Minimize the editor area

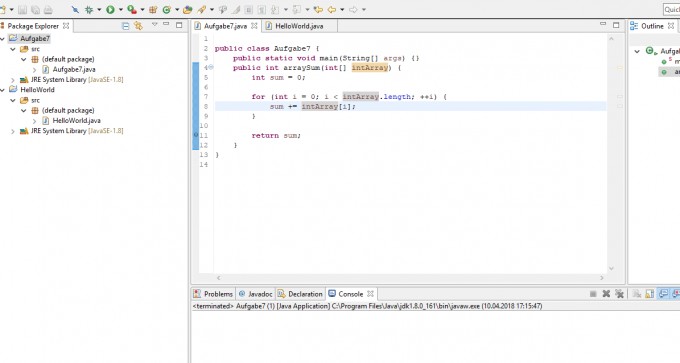603,24
